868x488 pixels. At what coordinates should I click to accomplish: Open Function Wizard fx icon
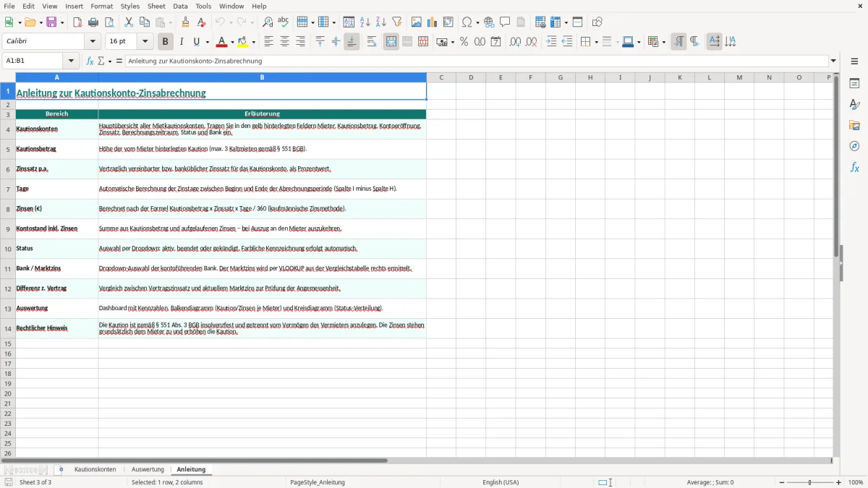point(90,61)
